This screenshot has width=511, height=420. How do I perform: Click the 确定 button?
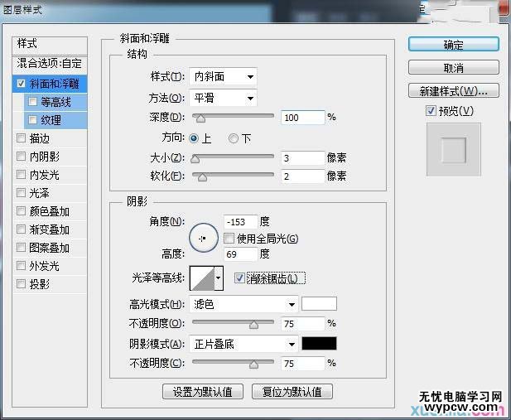[453, 45]
